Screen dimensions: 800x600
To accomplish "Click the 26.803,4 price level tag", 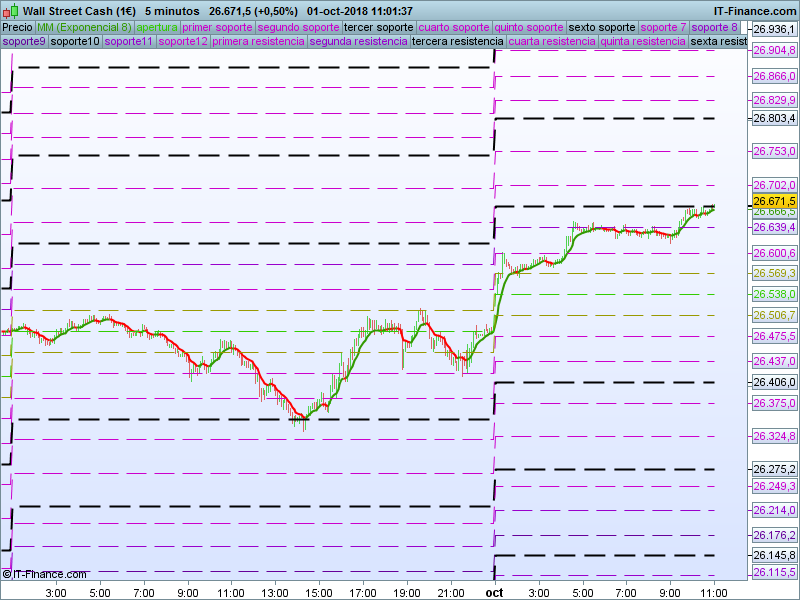I will click(x=773, y=118).
